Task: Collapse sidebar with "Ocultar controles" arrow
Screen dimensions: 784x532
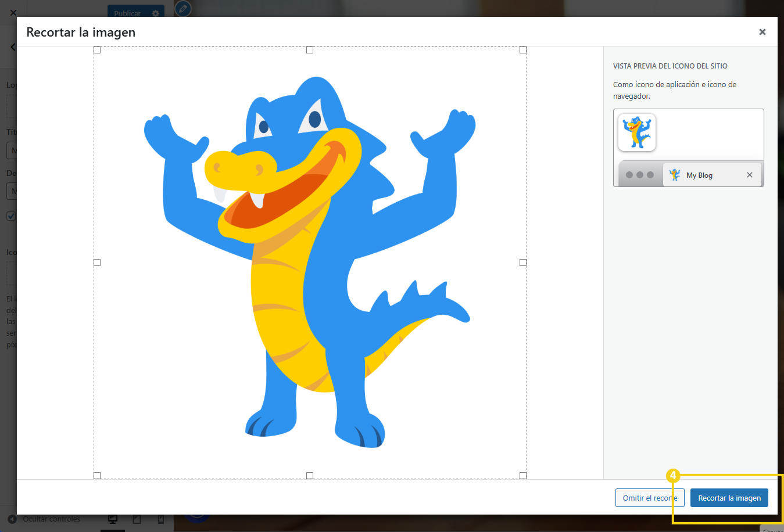Action: pos(12,519)
